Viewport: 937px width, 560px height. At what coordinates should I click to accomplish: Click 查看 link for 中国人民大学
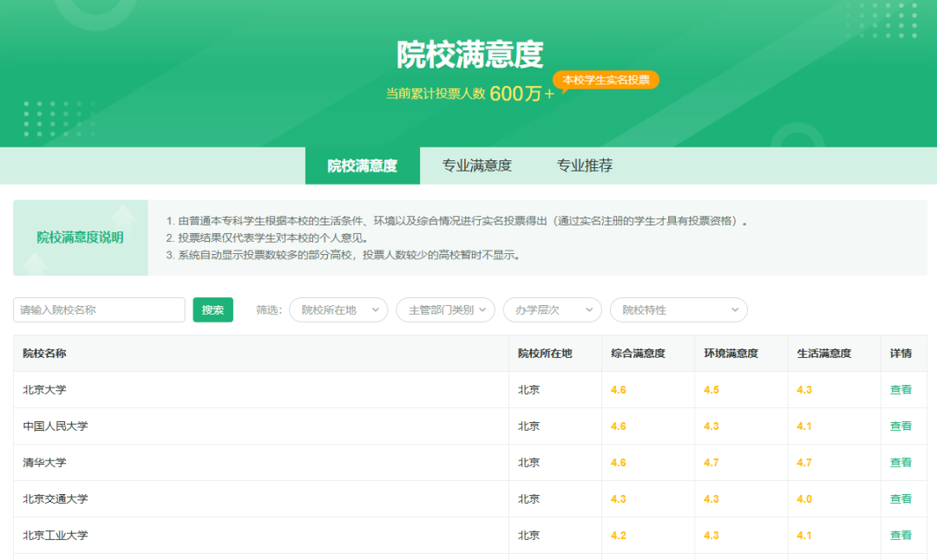coord(901,427)
